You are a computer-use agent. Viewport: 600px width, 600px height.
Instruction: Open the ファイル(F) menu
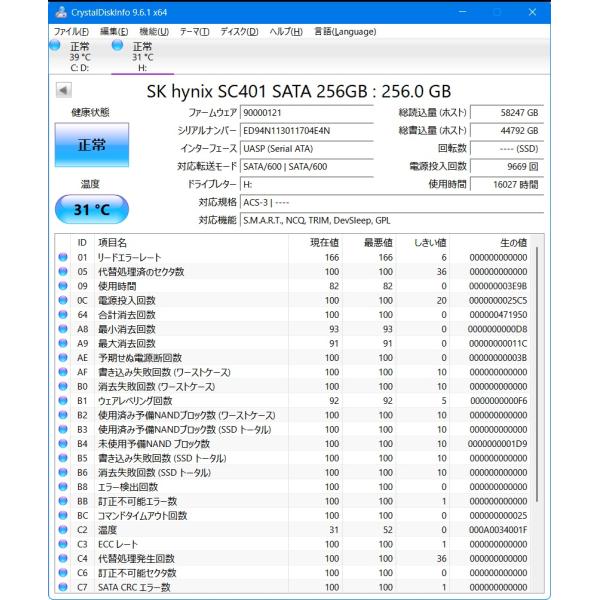[71, 31]
